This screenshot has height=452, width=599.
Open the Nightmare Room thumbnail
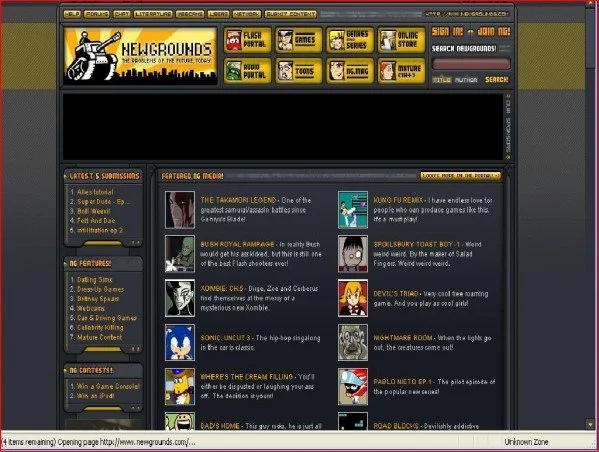pyautogui.click(x=353, y=342)
